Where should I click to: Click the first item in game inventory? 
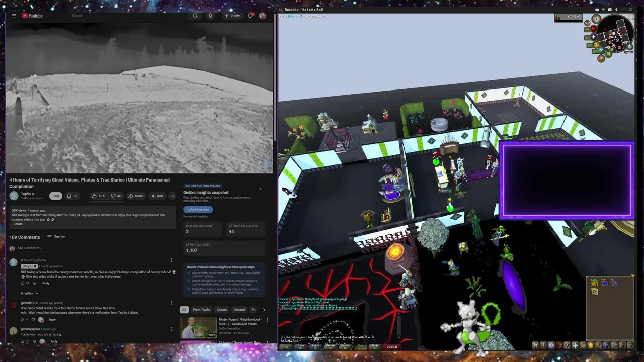point(595,283)
